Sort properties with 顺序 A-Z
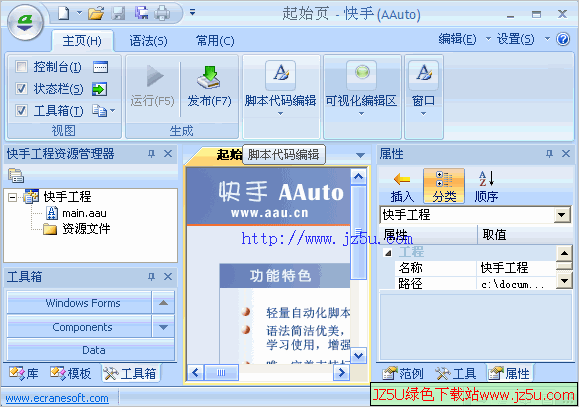This screenshot has width=579, height=407. (x=486, y=187)
